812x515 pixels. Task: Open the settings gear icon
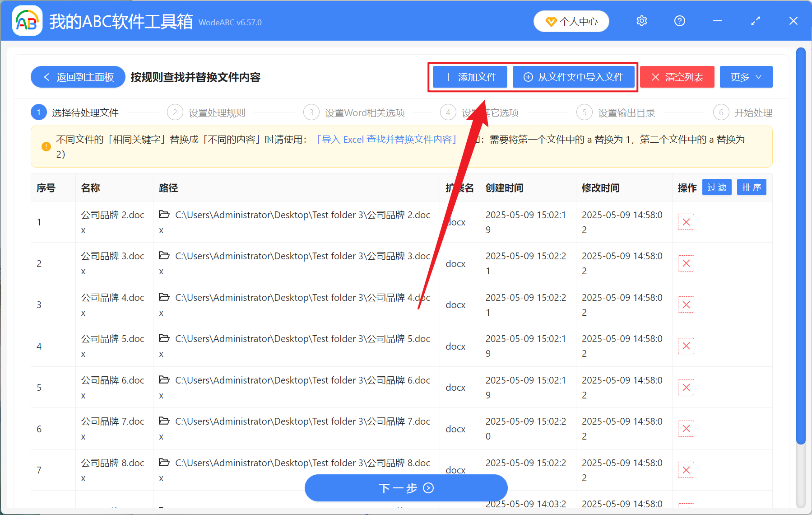[641, 21]
